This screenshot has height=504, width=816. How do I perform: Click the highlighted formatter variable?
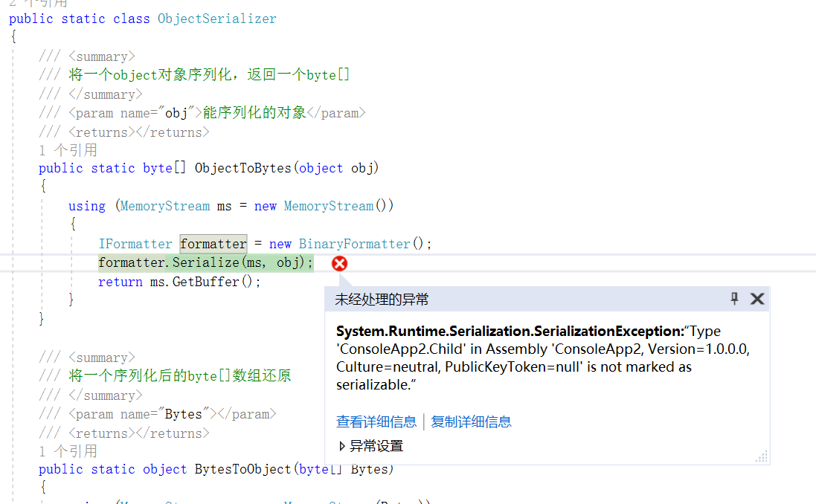[x=213, y=244]
